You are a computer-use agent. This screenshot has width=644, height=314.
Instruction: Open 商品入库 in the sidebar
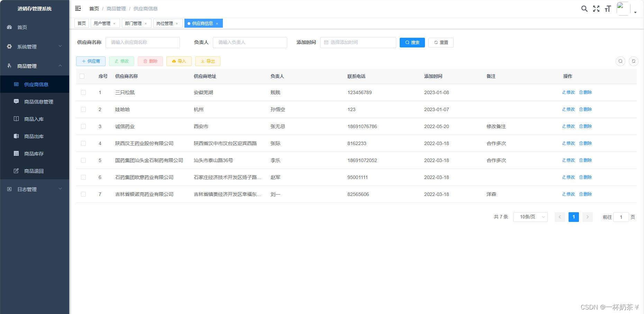click(35, 119)
